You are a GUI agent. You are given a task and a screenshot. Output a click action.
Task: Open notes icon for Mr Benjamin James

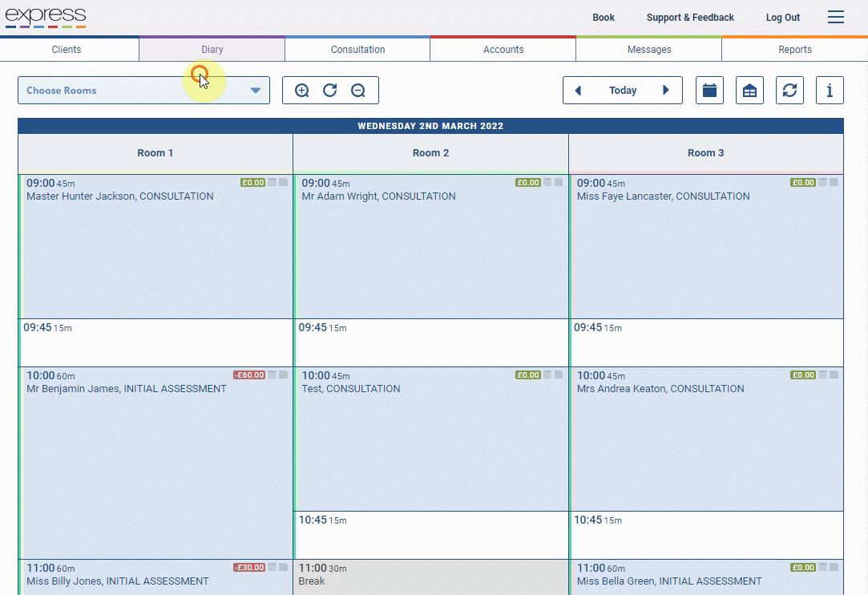tap(273, 375)
